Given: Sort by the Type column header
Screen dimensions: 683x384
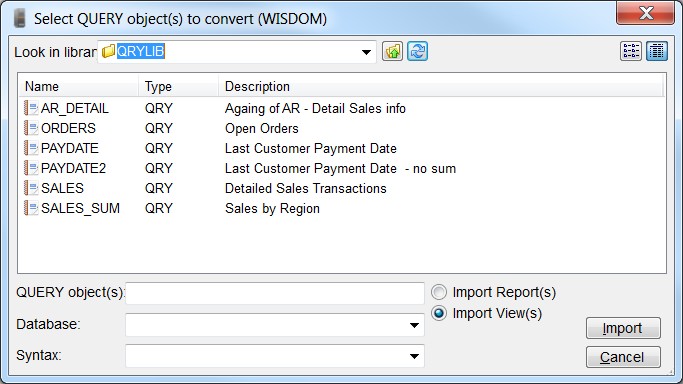Looking at the screenshot, I should click(178, 86).
